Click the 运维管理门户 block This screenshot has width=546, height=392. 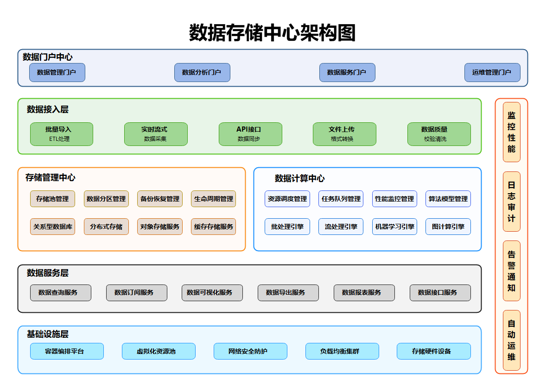pyautogui.click(x=492, y=73)
